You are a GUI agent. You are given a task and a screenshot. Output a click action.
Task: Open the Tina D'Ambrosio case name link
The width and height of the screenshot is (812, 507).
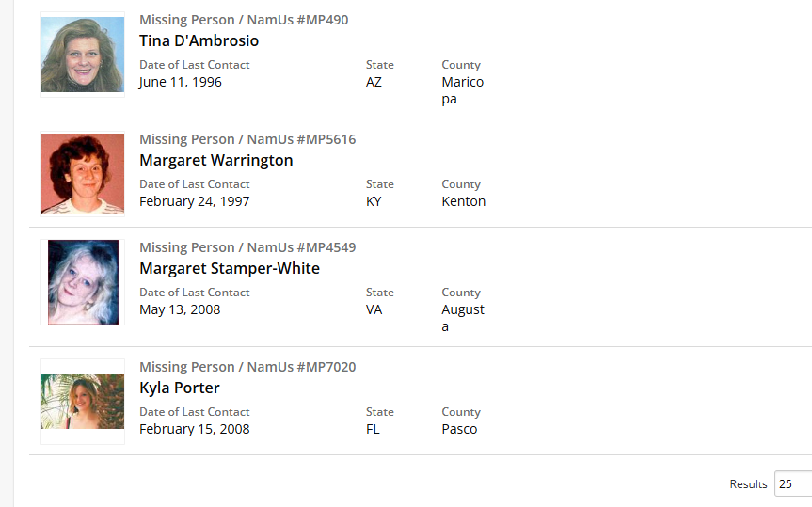199,41
